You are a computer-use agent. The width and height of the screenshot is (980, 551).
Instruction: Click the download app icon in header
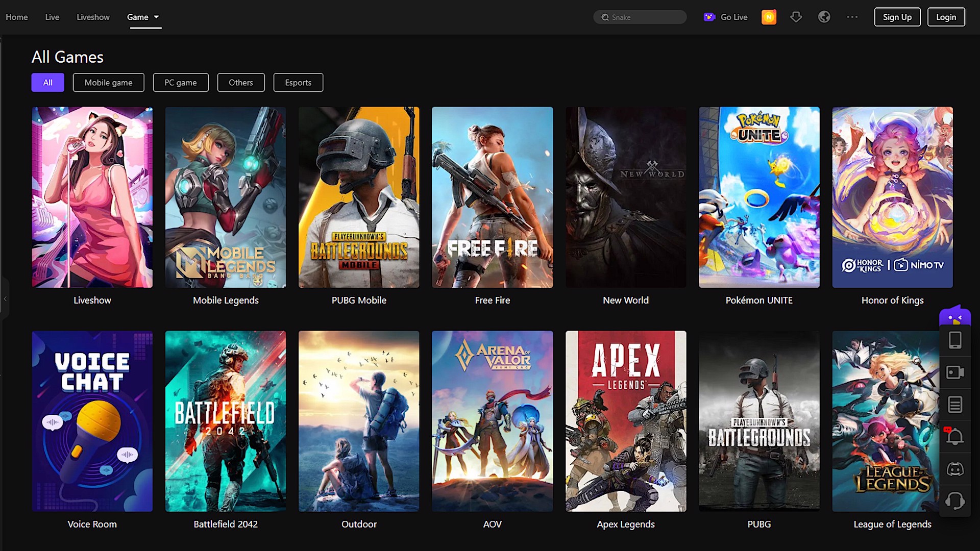click(x=796, y=17)
